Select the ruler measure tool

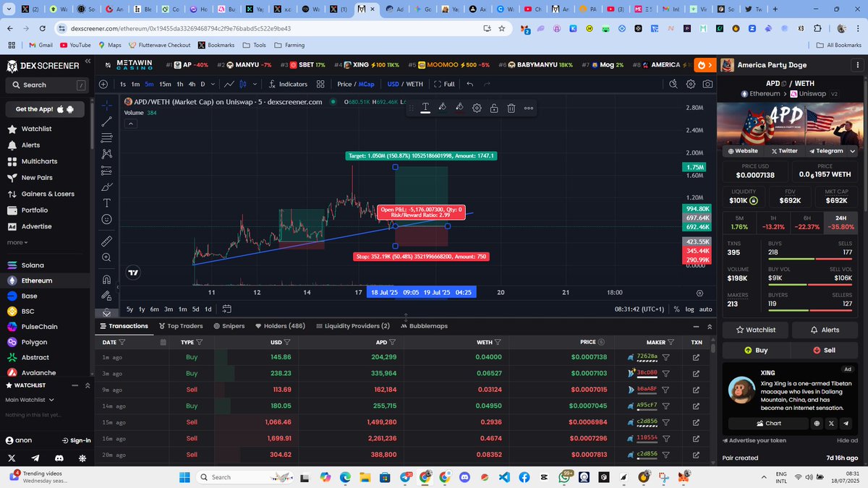click(x=107, y=241)
